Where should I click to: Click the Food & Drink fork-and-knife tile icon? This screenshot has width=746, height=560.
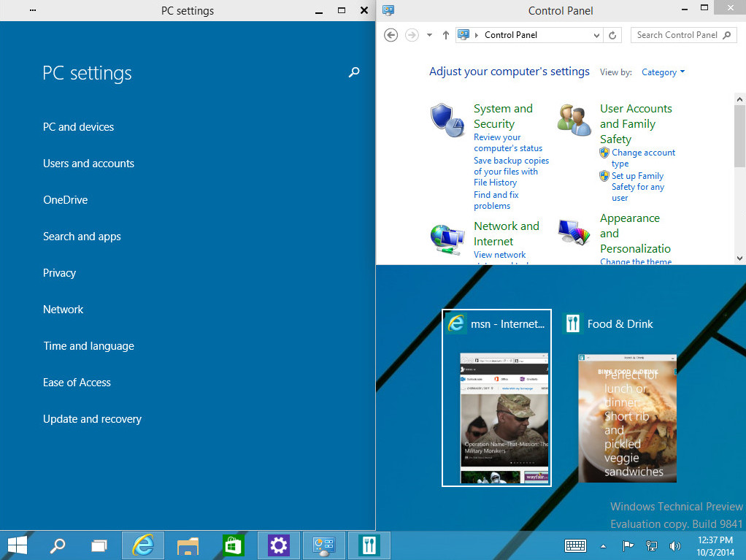(x=573, y=323)
